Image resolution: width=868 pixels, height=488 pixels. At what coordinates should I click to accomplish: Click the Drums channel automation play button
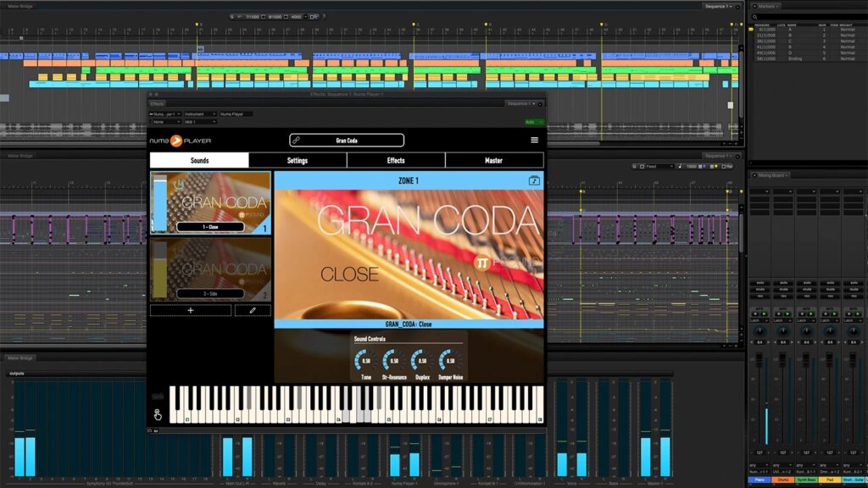click(787, 314)
